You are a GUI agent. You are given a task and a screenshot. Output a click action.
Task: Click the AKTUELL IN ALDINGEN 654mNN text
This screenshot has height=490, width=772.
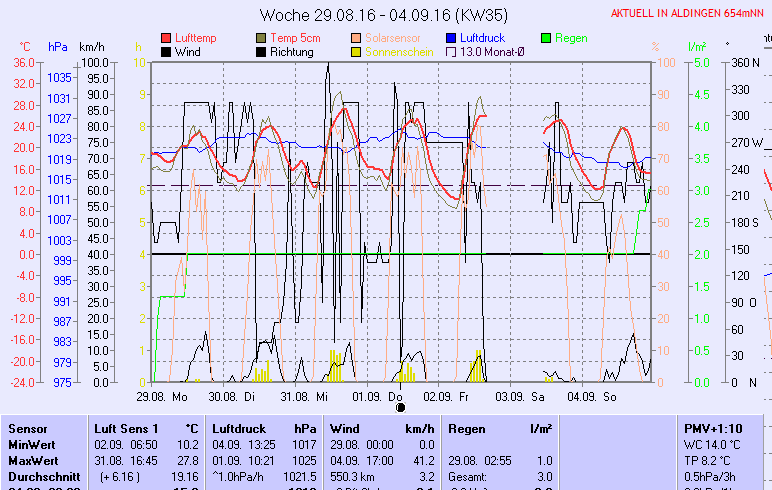click(690, 14)
